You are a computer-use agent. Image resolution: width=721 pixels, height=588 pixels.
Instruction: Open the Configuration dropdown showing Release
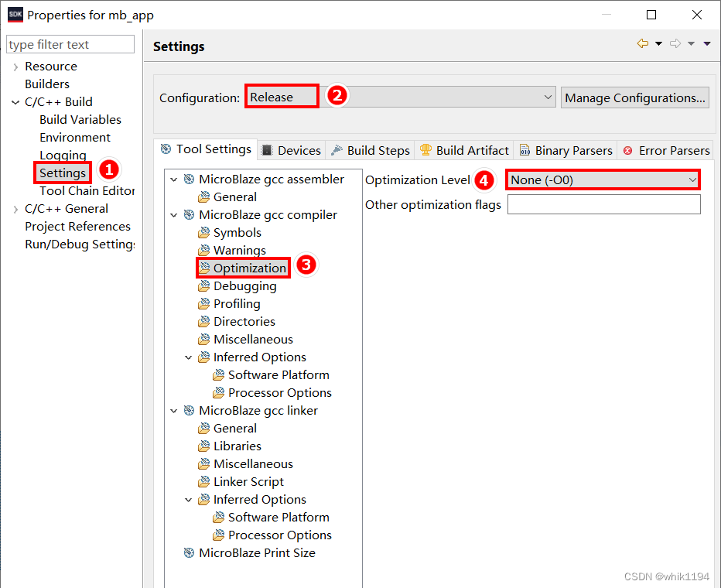(x=400, y=97)
